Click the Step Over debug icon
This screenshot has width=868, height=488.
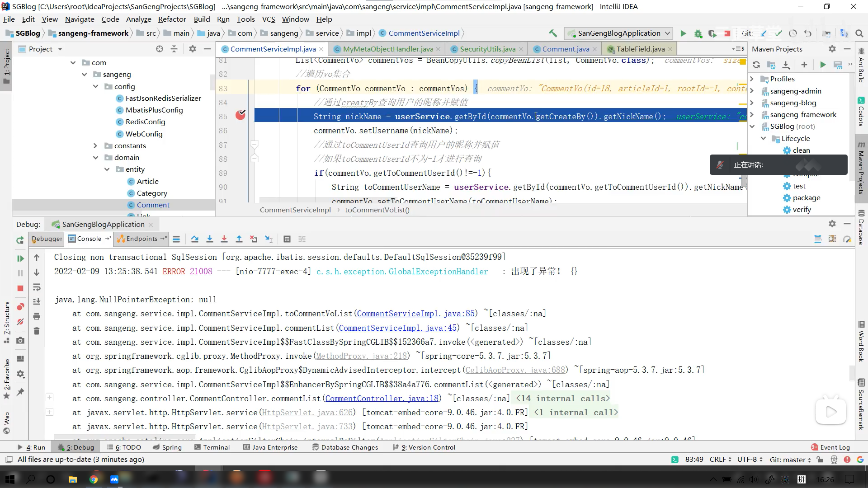coord(195,239)
